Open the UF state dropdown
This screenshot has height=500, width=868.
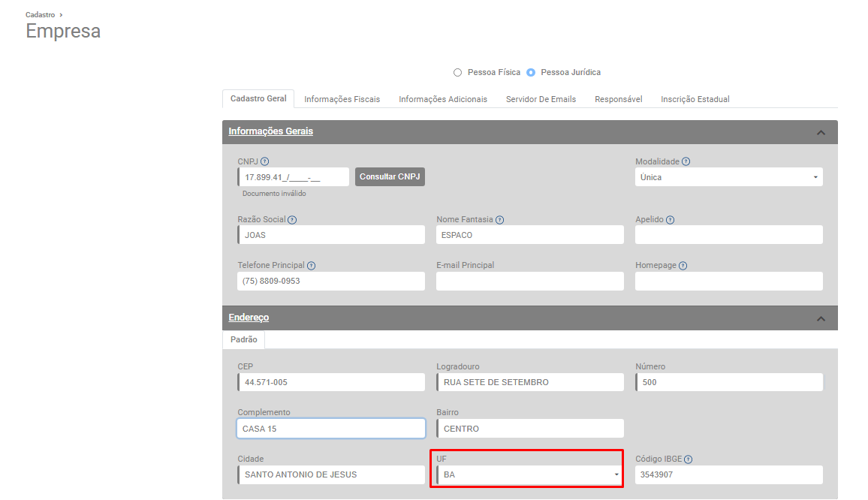529,475
